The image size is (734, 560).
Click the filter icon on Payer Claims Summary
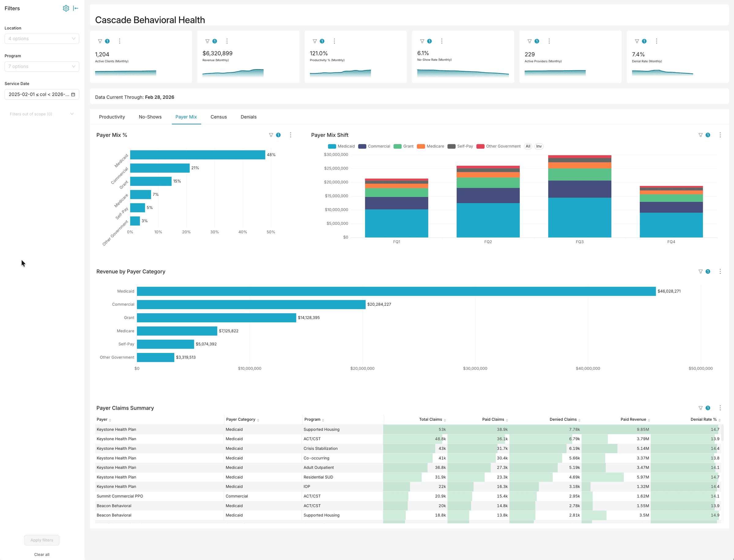[x=700, y=408]
